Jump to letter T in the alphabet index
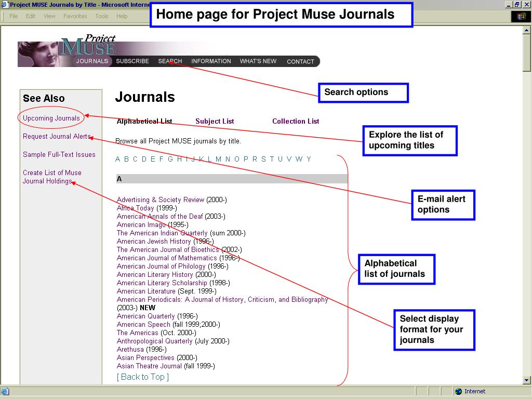 click(x=272, y=159)
